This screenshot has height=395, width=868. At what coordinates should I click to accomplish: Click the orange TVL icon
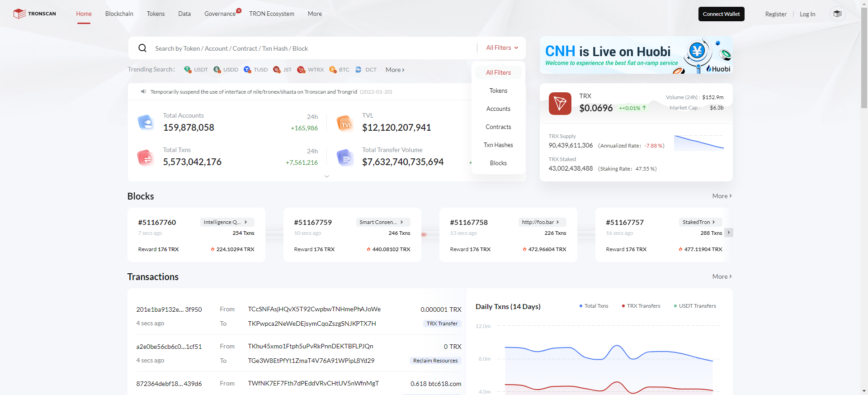(345, 123)
